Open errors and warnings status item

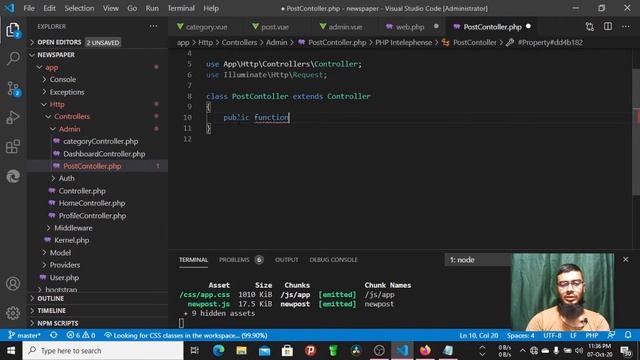(81, 336)
